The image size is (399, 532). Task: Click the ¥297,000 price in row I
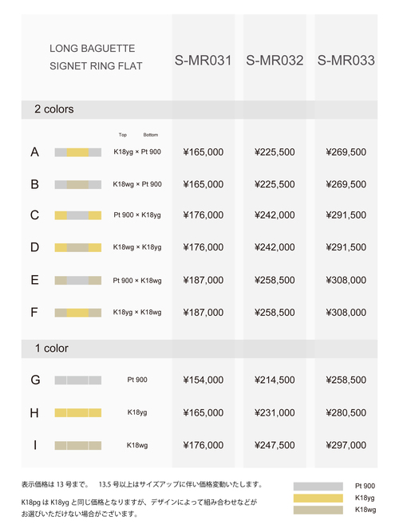pyautogui.click(x=346, y=445)
